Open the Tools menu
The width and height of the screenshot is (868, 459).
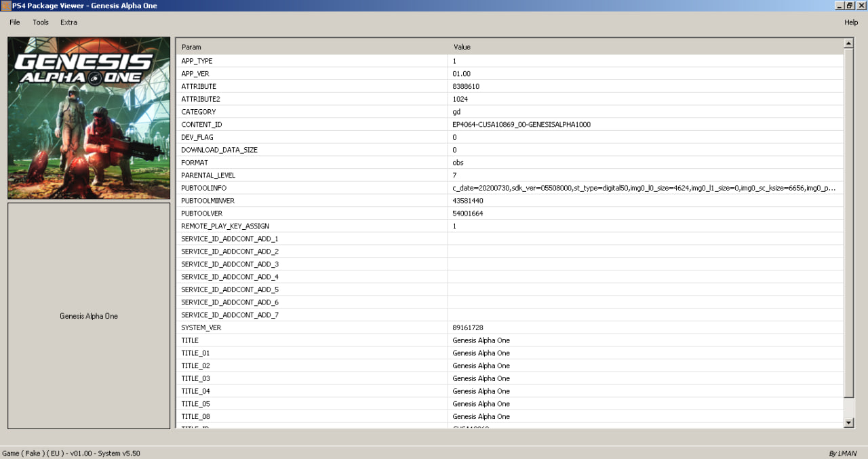(41, 22)
